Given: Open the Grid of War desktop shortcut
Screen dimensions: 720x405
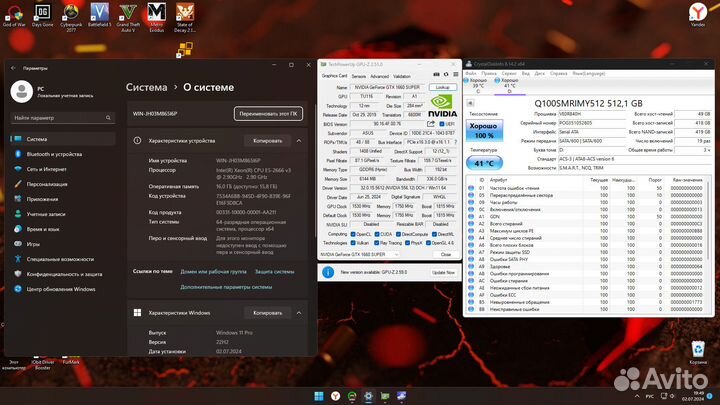Looking at the screenshot, I should pyautogui.click(x=14, y=16).
